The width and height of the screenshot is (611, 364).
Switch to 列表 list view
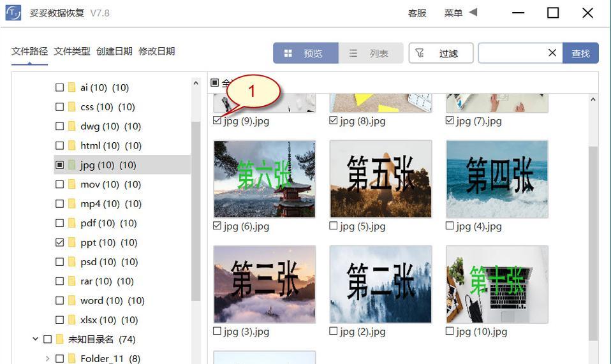[x=371, y=53]
